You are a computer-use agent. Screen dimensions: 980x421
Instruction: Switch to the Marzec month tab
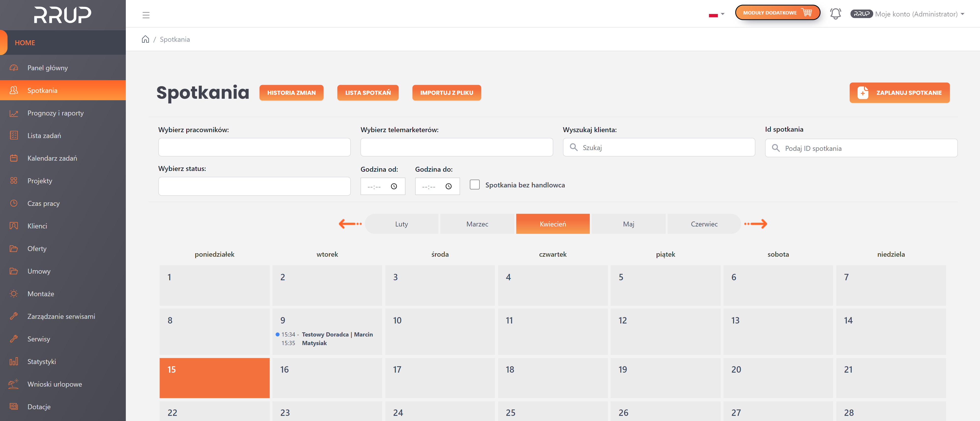tap(477, 224)
